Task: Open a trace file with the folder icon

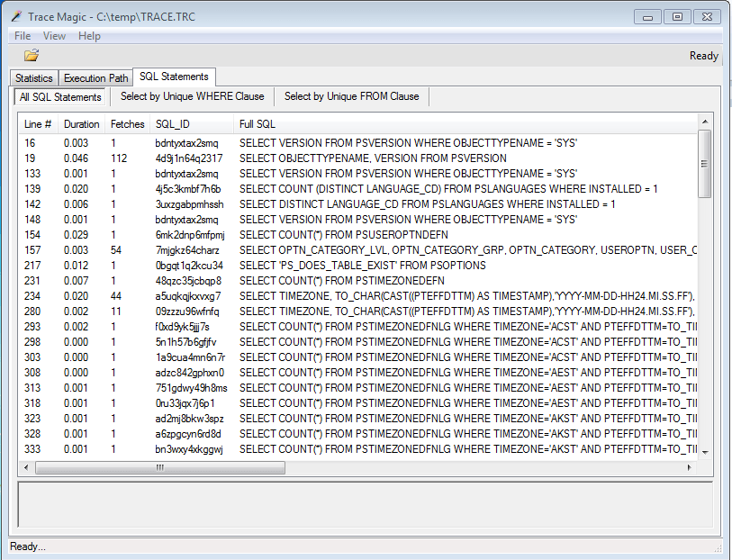Action: click(31, 55)
